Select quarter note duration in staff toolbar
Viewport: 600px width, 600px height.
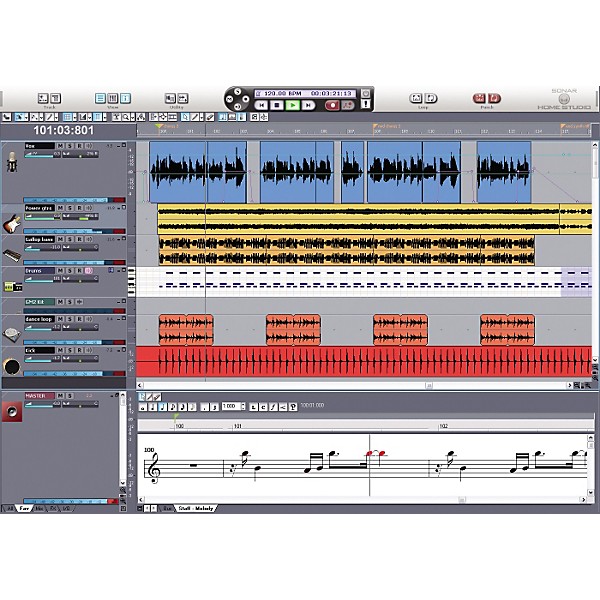pos(163,407)
